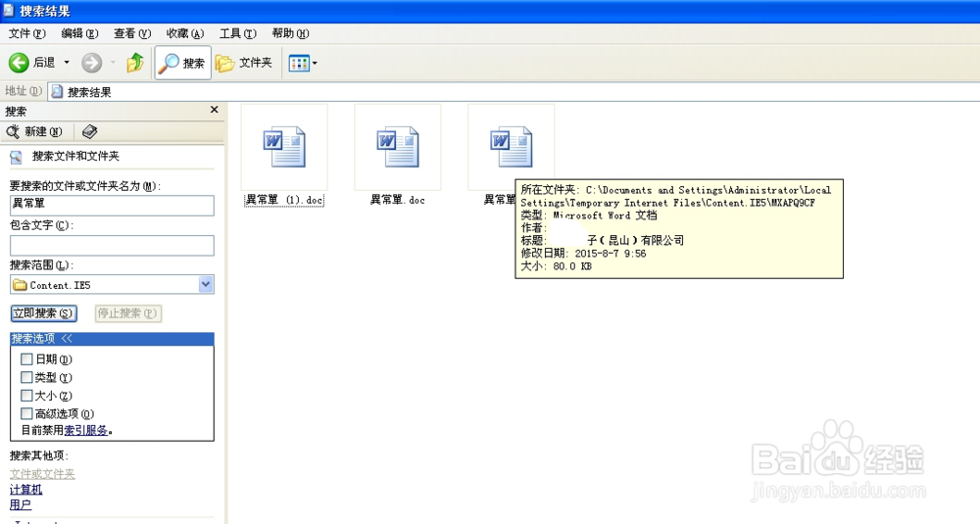
Task: Click the search assistant book icon
Action: (89, 132)
